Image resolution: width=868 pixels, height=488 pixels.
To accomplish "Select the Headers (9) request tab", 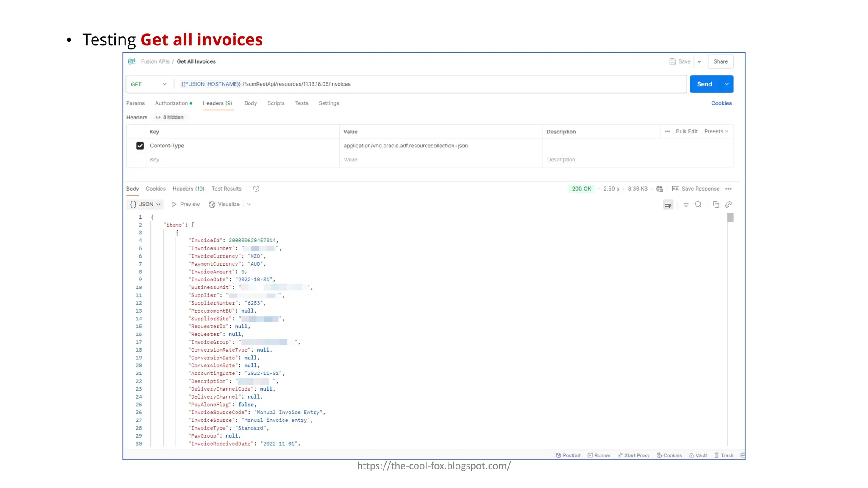I will [x=217, y=103].
